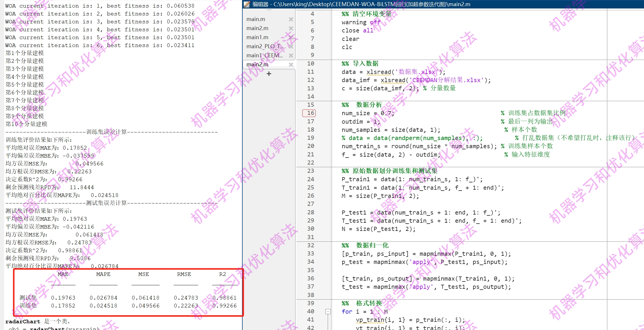Viewport: 644px width, 330px height.
Task: Click the line 24 number in gutter
Action: (x=310, y=179)
